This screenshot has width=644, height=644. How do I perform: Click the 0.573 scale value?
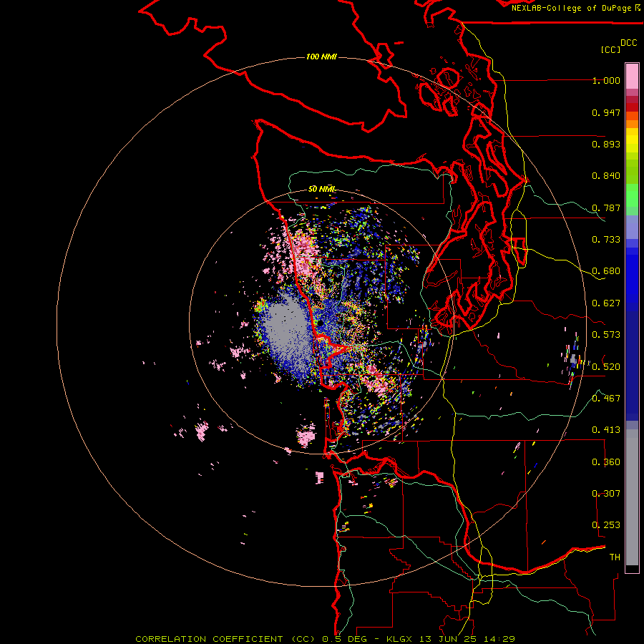(606, 335)
